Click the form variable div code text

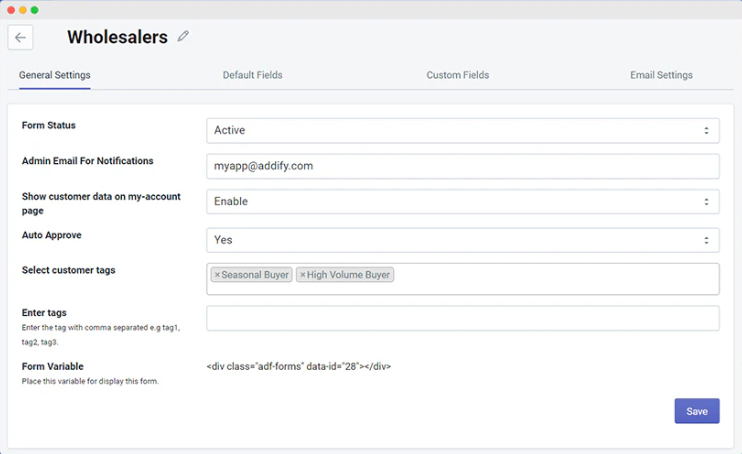(x=298, y=366)
